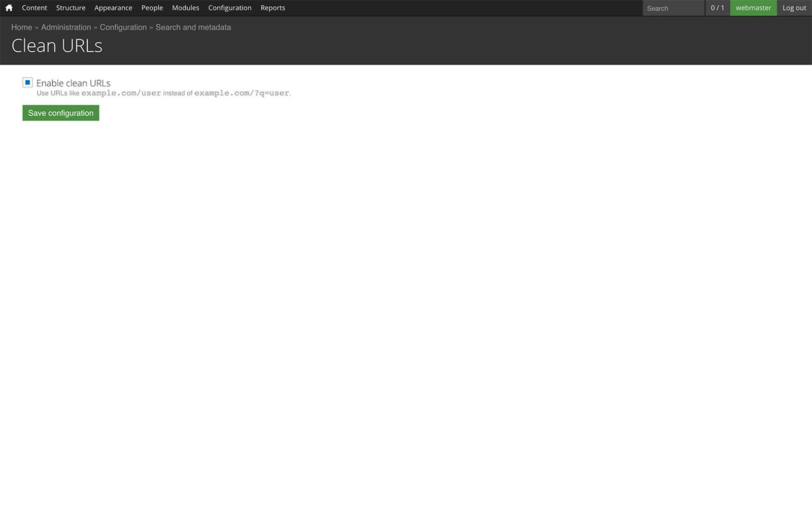
Task: Click the example.com/user sample text
Action: pos(121,93)
